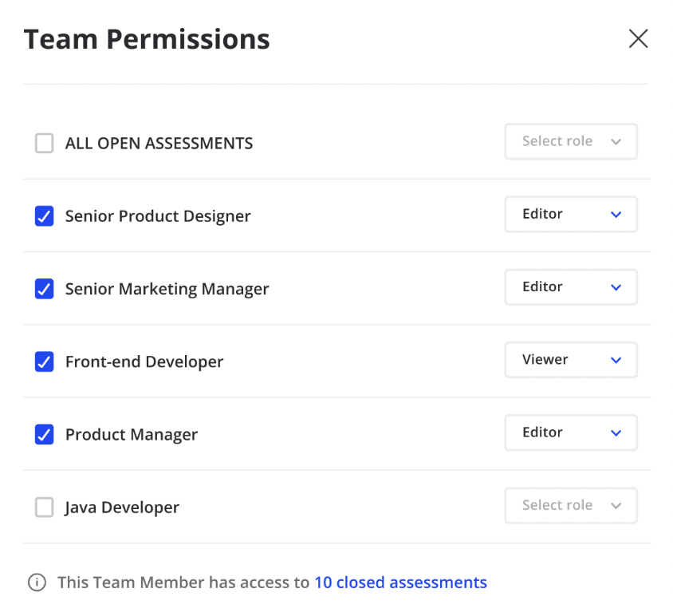Open Java Developer Select role dropdown
This screenshot has width=673, height=616.
pos(571,506)
